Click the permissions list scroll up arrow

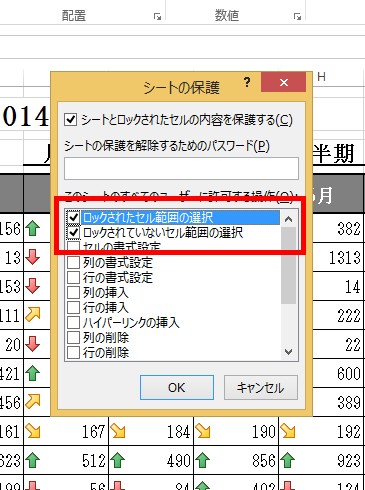point(289,219)
